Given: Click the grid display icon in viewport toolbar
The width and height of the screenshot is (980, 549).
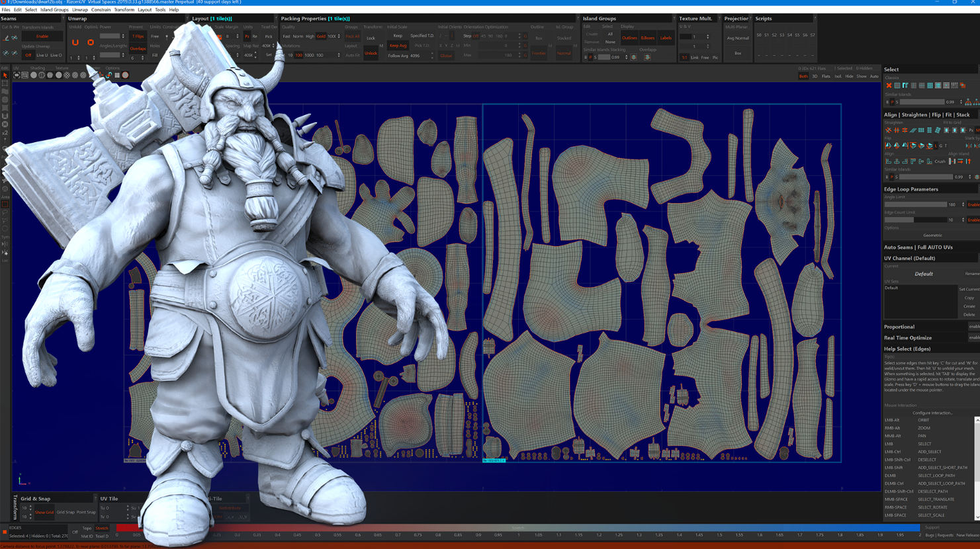Looking at the screenshot, I should tap(117, 75).
